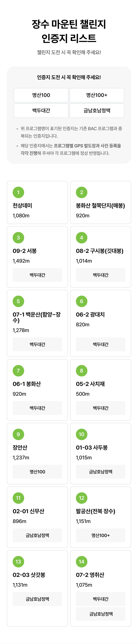Select the 금남호남정맥 program box
The height and width of the screenshot is (644, 138).
(97, 111)
